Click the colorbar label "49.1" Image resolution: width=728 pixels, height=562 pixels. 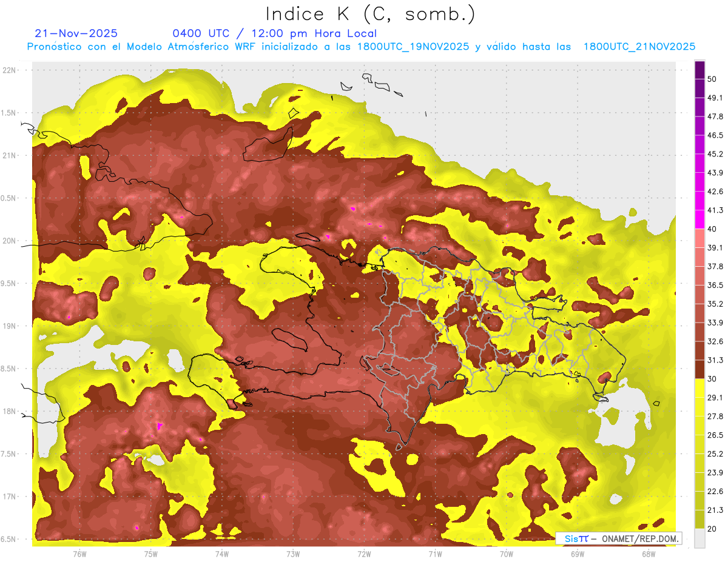coord(715,98)
